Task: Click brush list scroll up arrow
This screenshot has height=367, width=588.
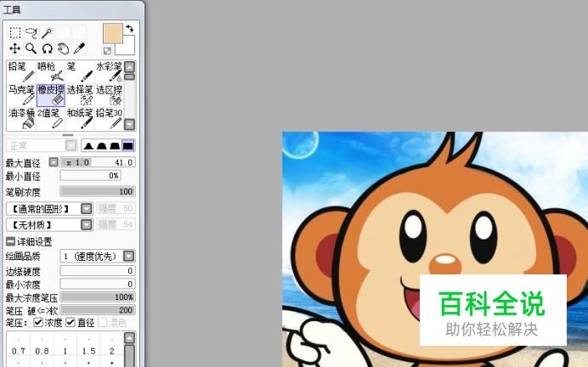Action: point(129,67)
